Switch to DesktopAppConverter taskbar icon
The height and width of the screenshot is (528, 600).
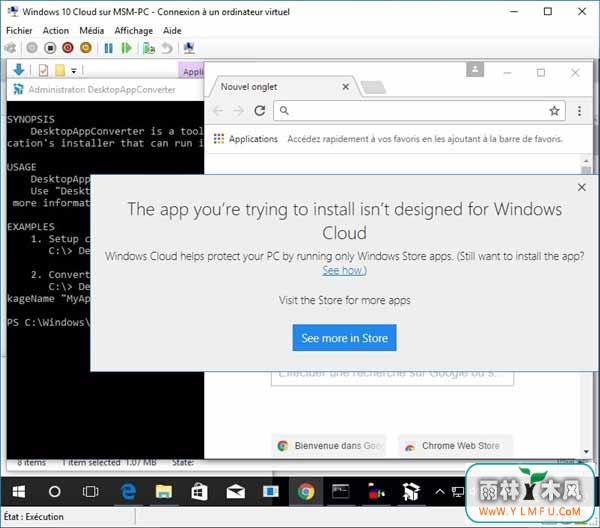point(411,491)
